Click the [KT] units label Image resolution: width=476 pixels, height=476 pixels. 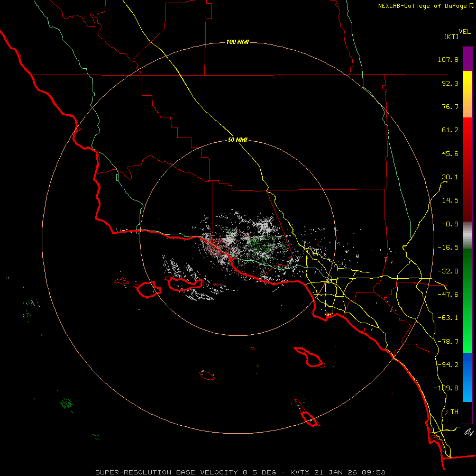tap(452, 36)
